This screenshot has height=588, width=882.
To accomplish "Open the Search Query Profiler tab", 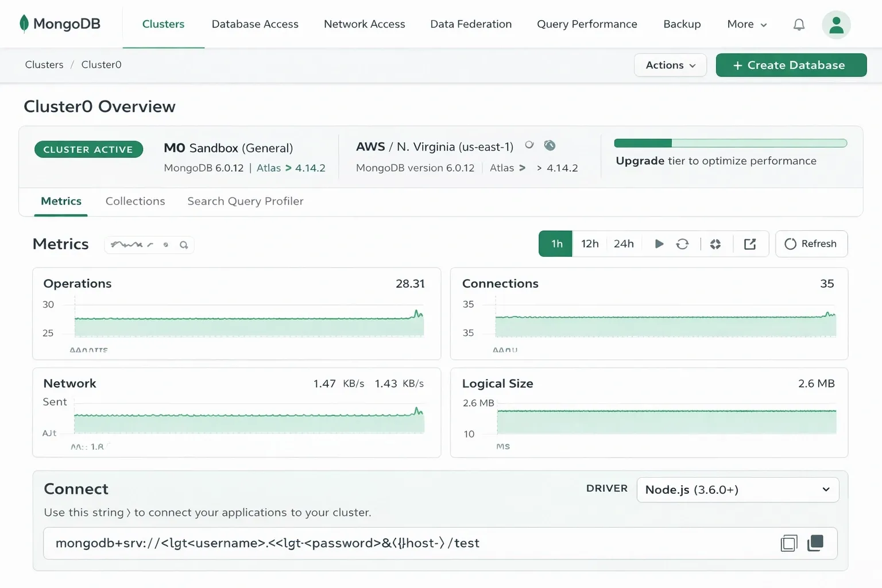I will (245, 201).
